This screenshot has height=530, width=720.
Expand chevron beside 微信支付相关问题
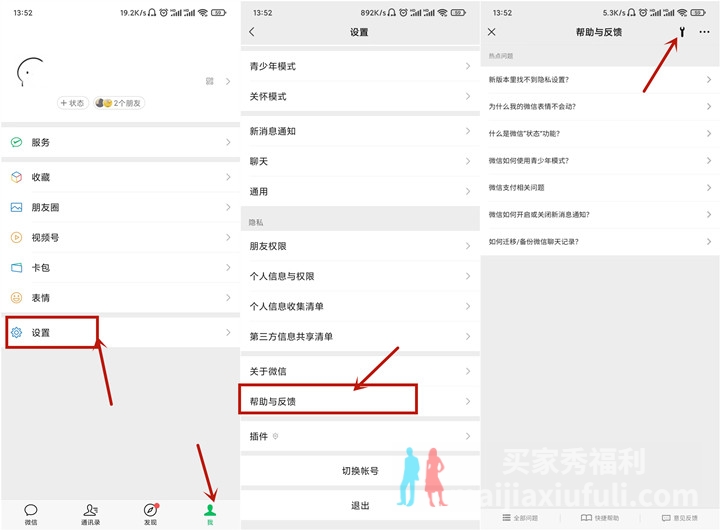(709, 187)
